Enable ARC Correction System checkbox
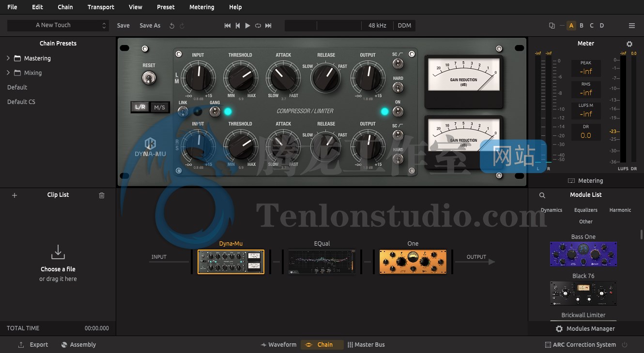The height and width of the screenshot is (353, 644). pyautogui.click(x=548, y=345)
